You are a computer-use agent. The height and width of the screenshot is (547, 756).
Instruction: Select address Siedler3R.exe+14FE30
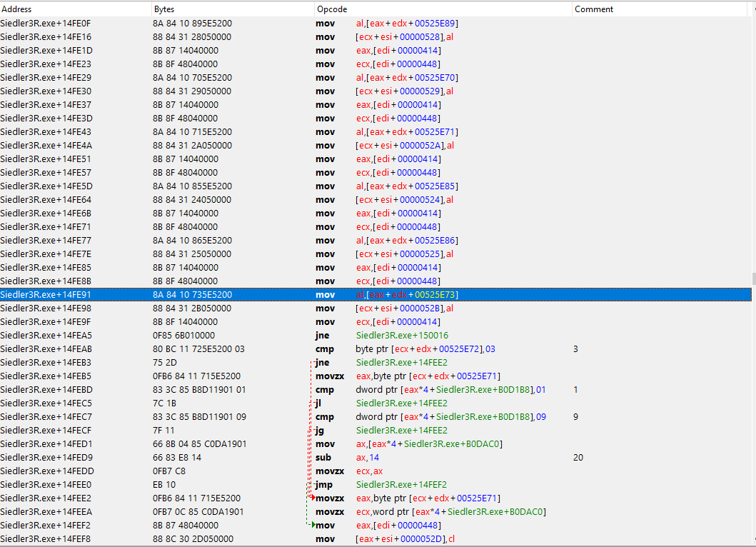[46, 91]
